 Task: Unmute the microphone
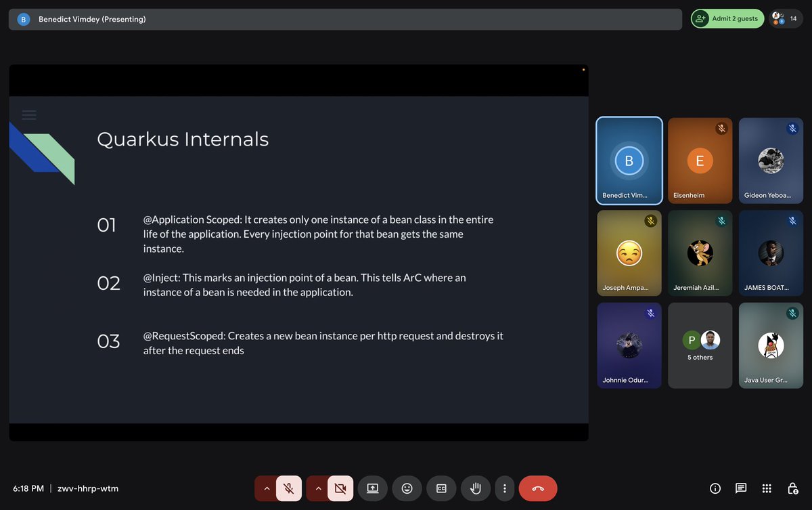pyautogui.click(x=289, y=488)
